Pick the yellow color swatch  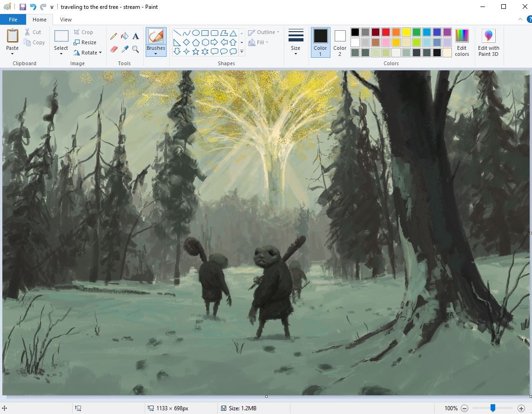tap(406, 32)
